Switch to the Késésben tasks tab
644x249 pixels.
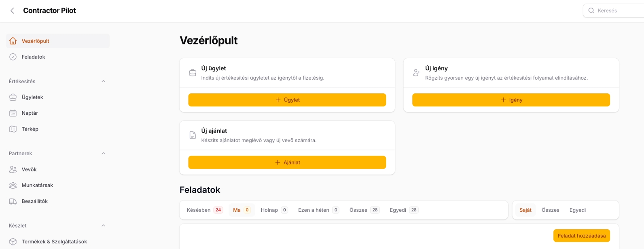pyautogui.click(x=205, y=210)
